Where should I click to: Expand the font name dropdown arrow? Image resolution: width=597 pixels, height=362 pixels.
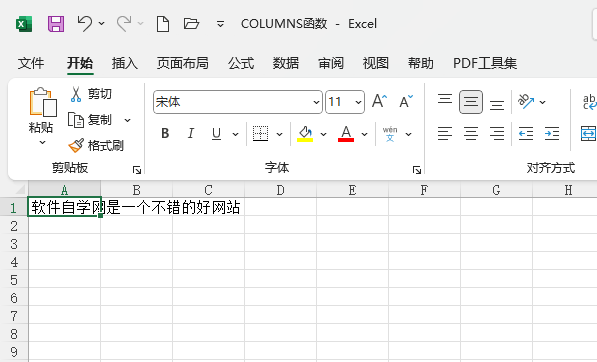pos(316,102)
